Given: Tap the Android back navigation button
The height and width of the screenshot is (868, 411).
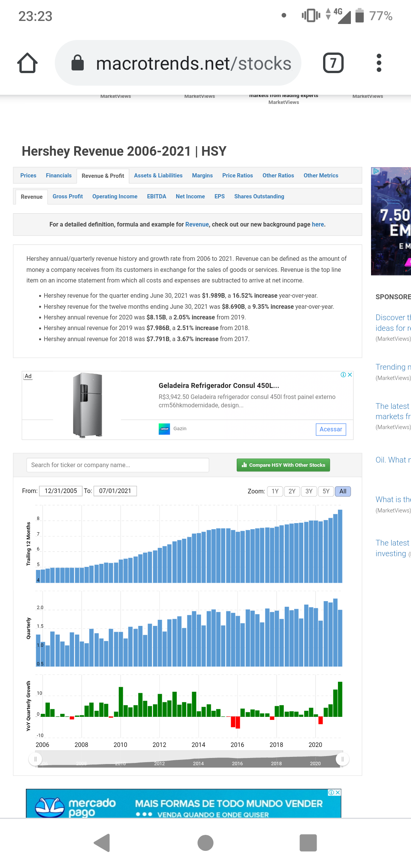Looking at the screenshot, I should 102,842.
